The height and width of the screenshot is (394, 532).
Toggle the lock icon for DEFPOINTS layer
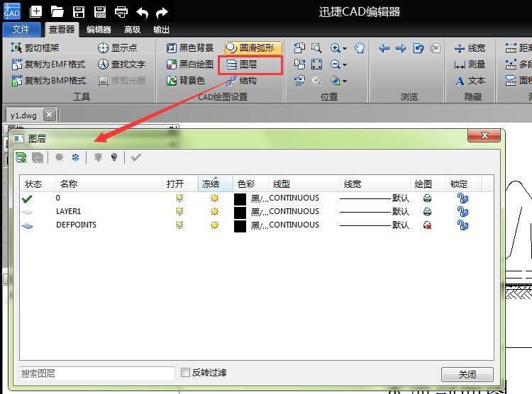tap(462, 225)
